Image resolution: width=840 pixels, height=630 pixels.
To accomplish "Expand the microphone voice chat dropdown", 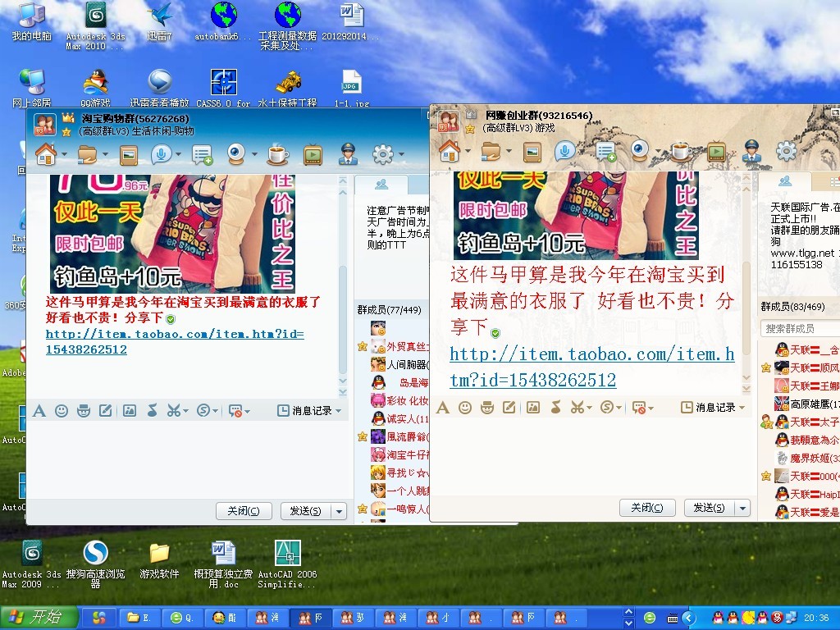I will pos(580,151).
